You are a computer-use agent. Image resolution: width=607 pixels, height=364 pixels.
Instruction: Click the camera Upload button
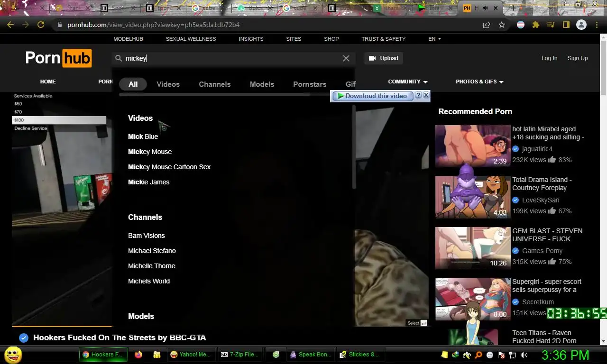pyautogui.click(x=383, y=58)
